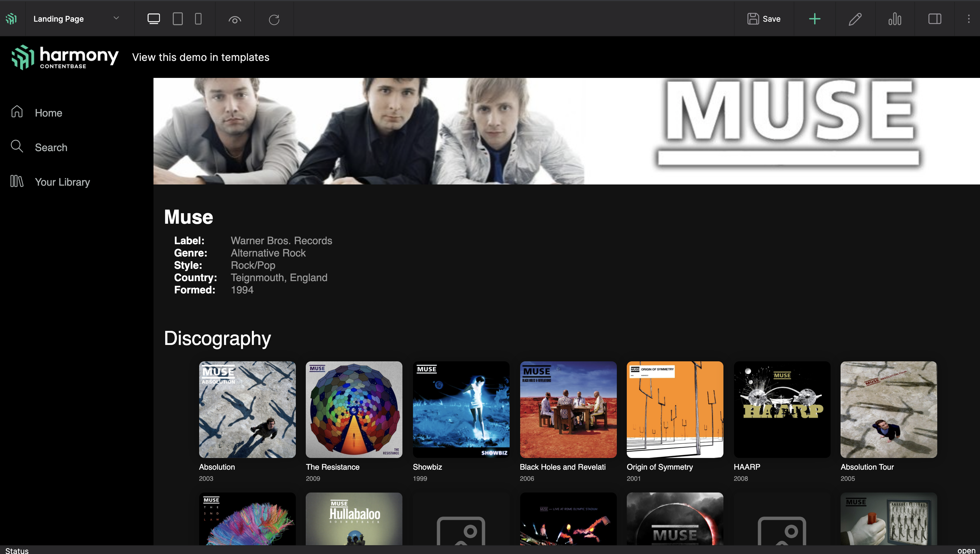Image resolution: width=980 pixels, height=554 pixels.
Task: Click the Harmony app logo icon in toolbar
Action: click(x=11, y=19)
